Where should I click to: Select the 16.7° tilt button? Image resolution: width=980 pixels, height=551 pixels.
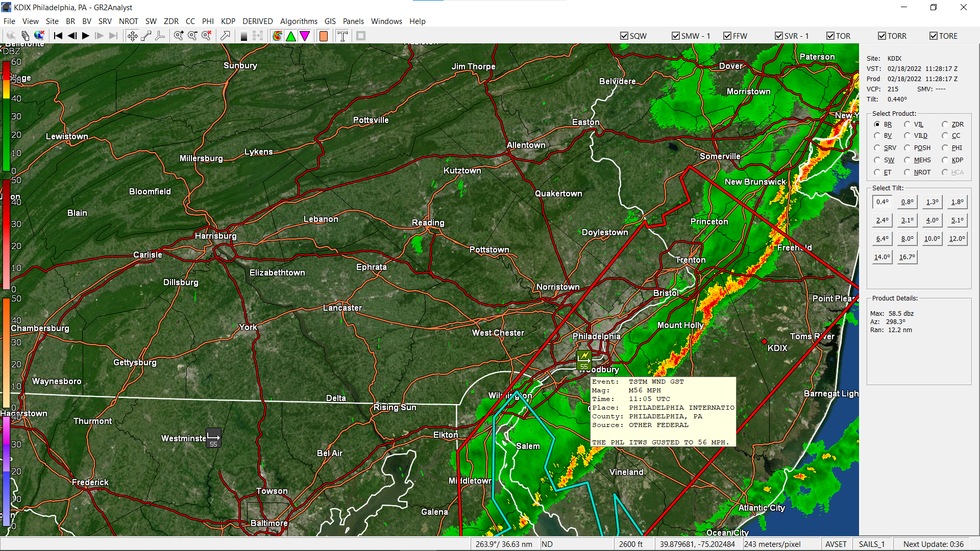click(908, 257)
